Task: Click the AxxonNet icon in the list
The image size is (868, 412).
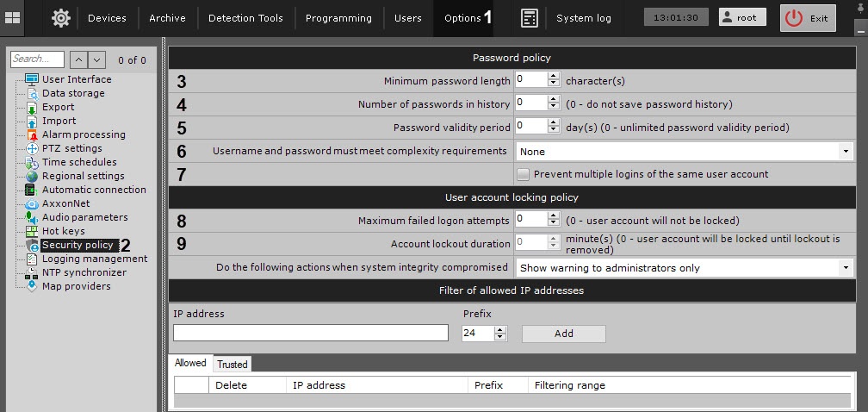Action: [x=33, y=203]
